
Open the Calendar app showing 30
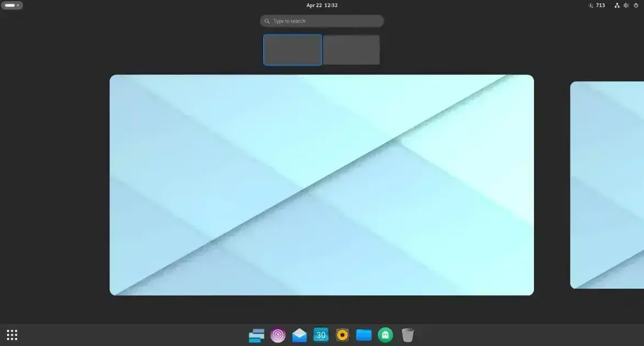coord(321,335)
